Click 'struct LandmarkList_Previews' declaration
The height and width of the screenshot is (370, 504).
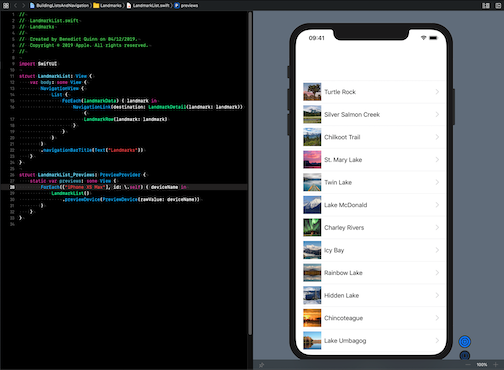(82, 175)
